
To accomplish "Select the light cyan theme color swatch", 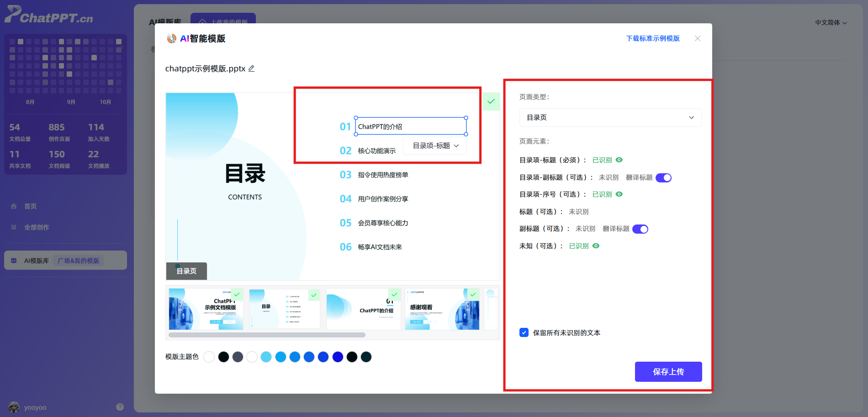I will click(x=266, y=357).
